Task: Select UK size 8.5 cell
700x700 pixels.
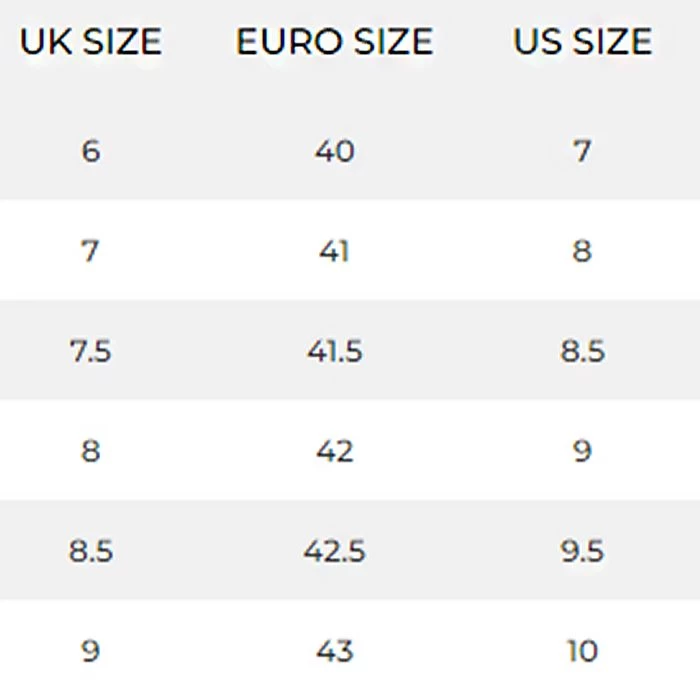Action: (91, 551)
